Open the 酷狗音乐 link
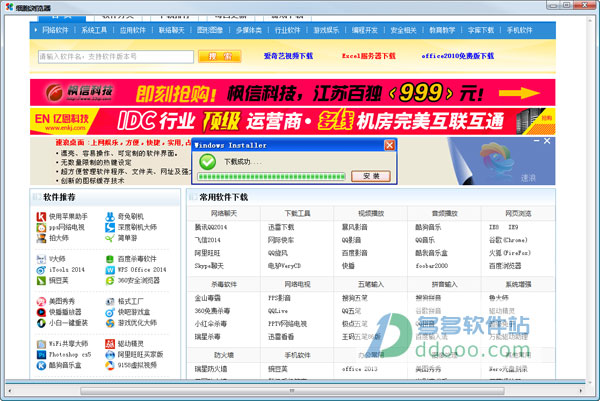Image resolution: width=600 pixels, height=401 pixels. [x=428, y=227]
